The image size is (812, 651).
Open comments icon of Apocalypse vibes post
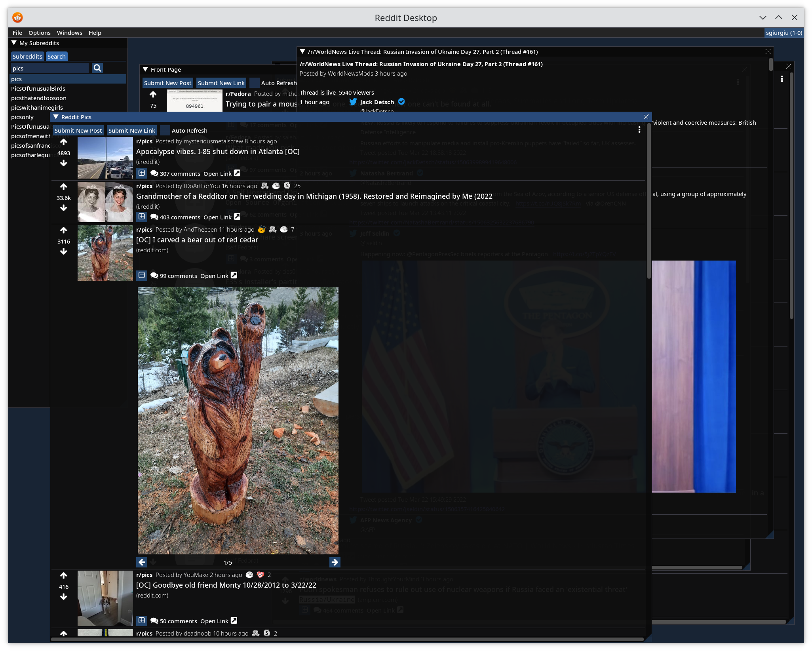pyautogui.click(x=154, y=173)
